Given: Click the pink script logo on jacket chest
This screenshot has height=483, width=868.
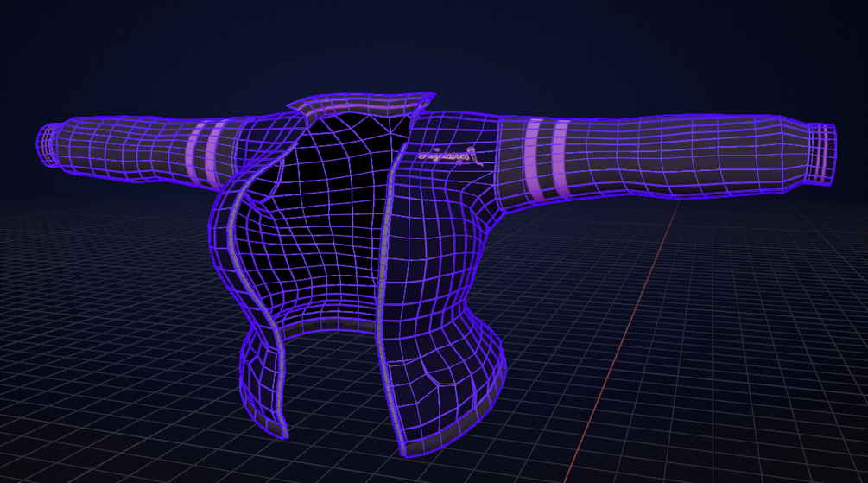Looking at the screenshot, I should (450, 156).
